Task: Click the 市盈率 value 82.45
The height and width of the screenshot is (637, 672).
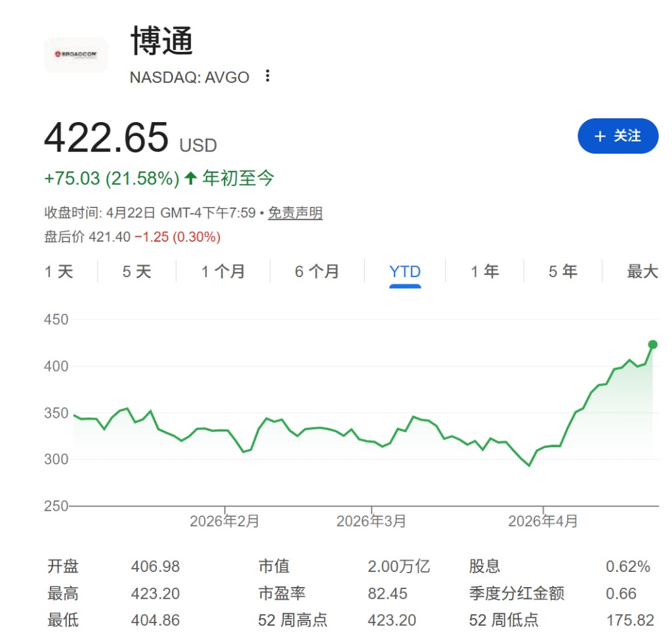Action: point(387,594)
